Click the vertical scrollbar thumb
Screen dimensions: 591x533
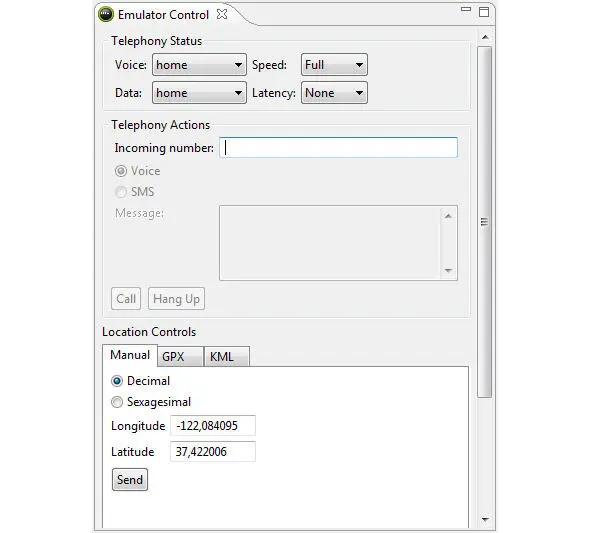coord(484,222)
